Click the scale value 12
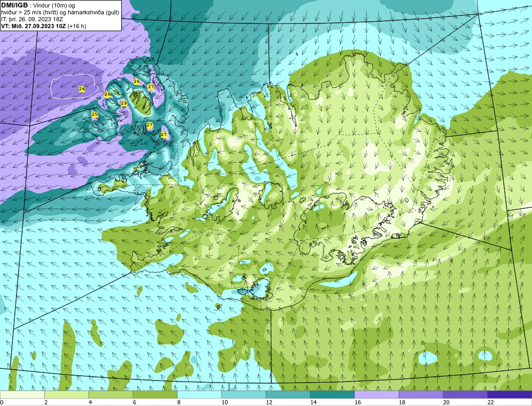 pyautogui.click(x=269, y=402)
